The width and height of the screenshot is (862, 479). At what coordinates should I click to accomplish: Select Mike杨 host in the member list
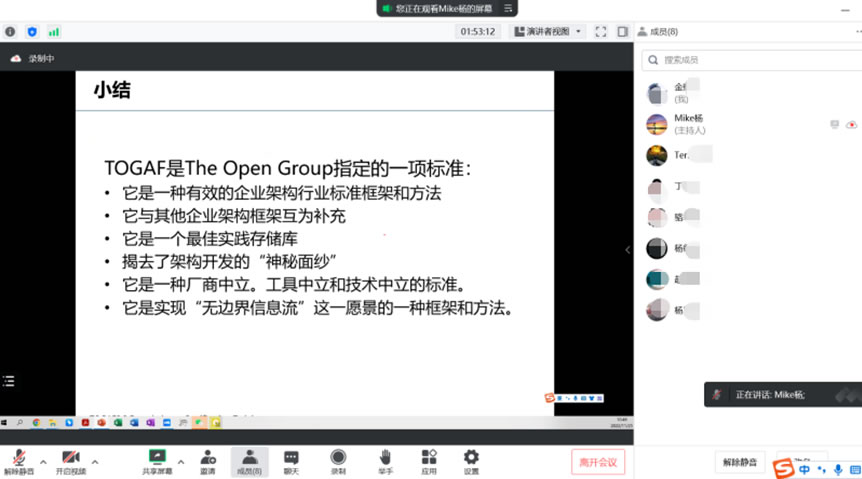752,124
